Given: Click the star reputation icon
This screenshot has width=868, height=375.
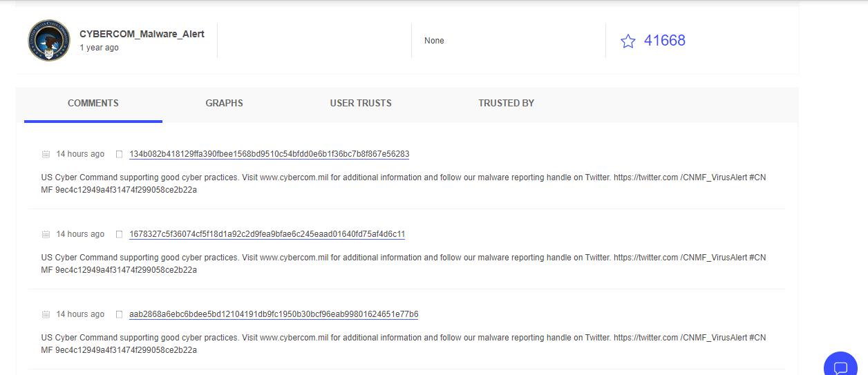Looking at the screenshot, I should pos(628,41).
